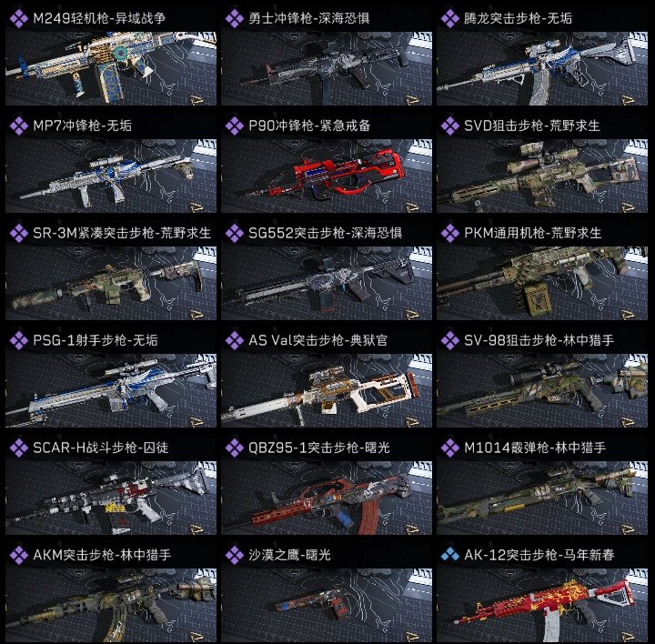Click the SV-98狙击步枪-林中猎手 title label
Image resolution: width=655 pixels, height=644 pixels.
(x=539, y=340)
